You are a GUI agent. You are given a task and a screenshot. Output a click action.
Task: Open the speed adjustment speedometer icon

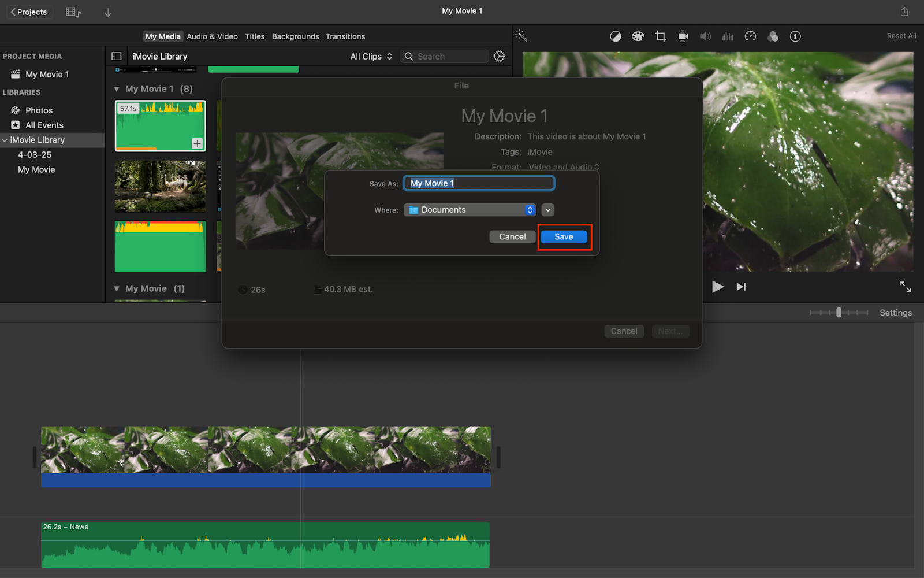coord(750,36)
